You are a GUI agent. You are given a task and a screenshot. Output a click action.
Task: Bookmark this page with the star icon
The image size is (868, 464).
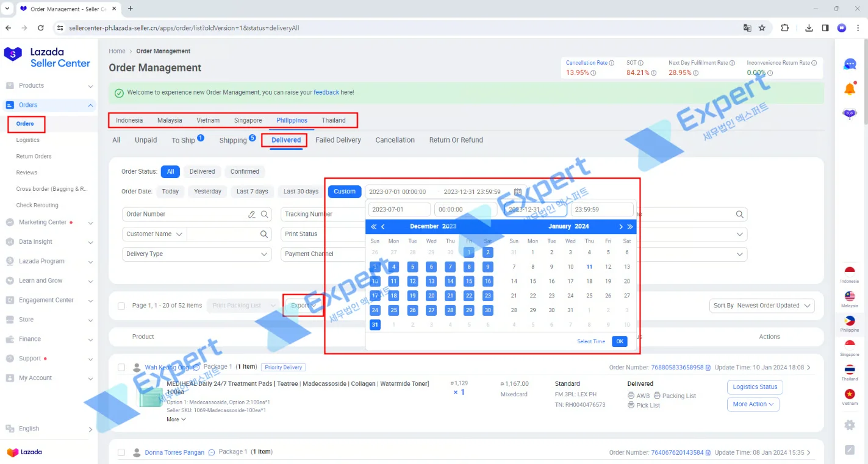click(x=762, y=28)
